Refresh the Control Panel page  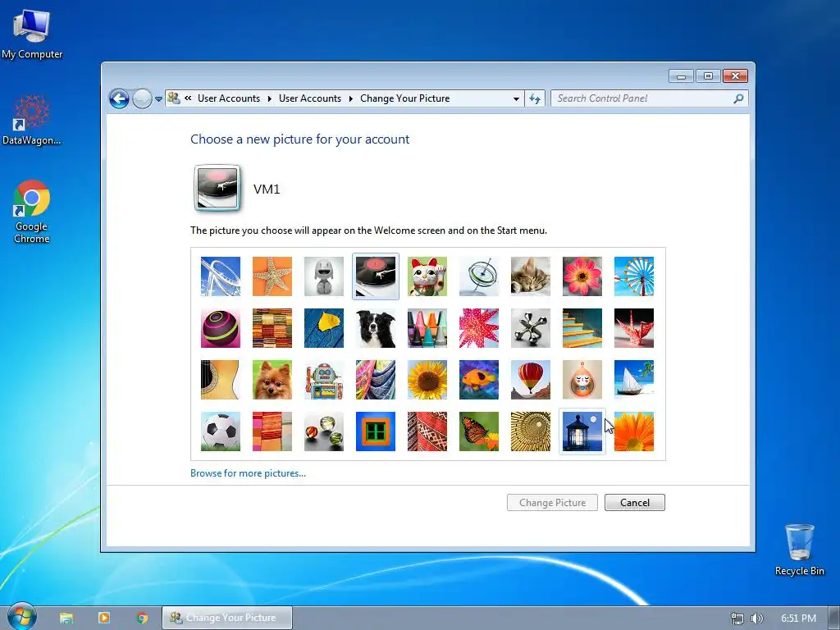click(x=535, y=98)
